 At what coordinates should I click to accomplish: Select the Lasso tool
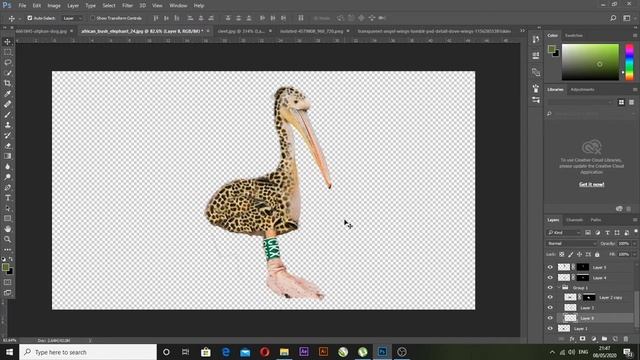click(7, 62)
